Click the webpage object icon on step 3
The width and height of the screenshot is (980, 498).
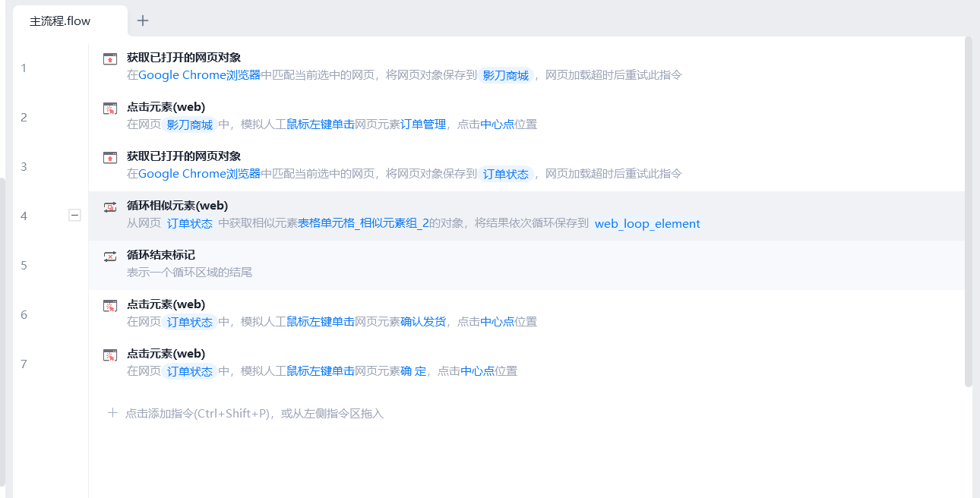point(110,157)
